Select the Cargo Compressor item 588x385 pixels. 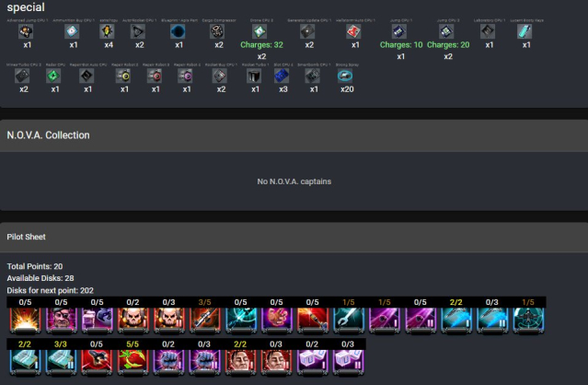217,31
